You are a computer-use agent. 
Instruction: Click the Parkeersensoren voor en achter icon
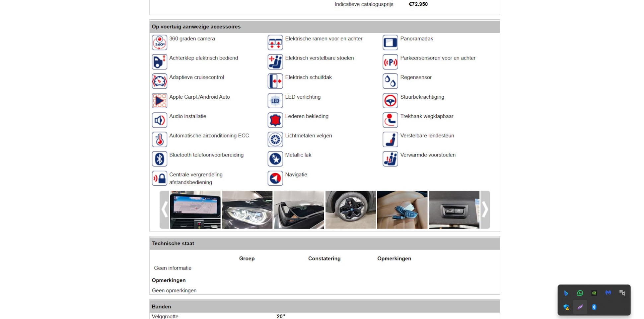(390, 62)
